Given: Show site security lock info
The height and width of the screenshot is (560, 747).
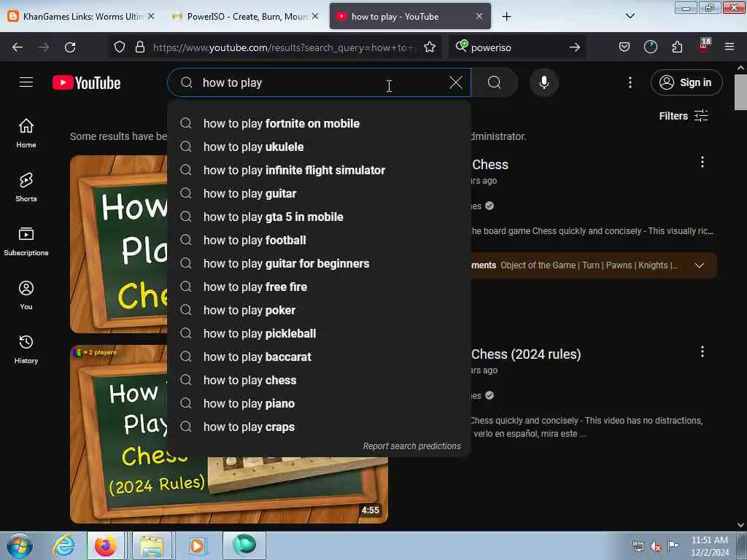Looking at the screenshot, I should pos(139,47).
